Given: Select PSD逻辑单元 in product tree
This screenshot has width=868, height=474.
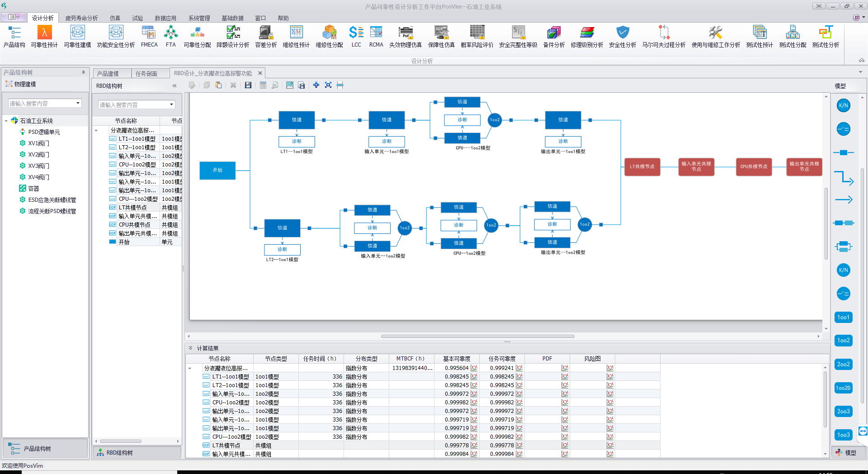Looking at the screenshot, I should tap(44, 132).
